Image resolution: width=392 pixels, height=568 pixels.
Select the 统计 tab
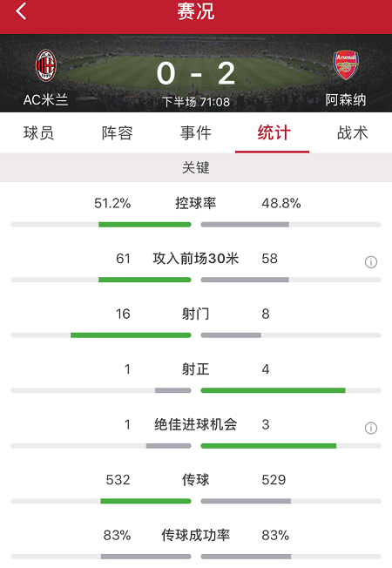274,133
